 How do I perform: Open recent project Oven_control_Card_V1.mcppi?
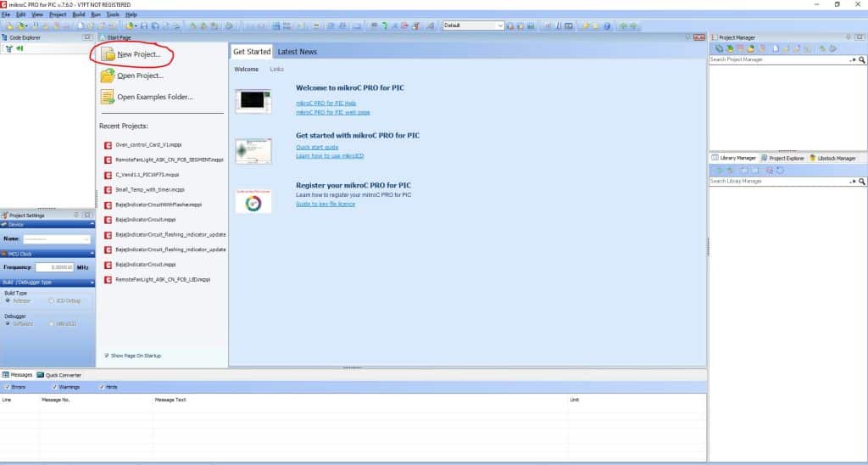[x=148, y=144]
